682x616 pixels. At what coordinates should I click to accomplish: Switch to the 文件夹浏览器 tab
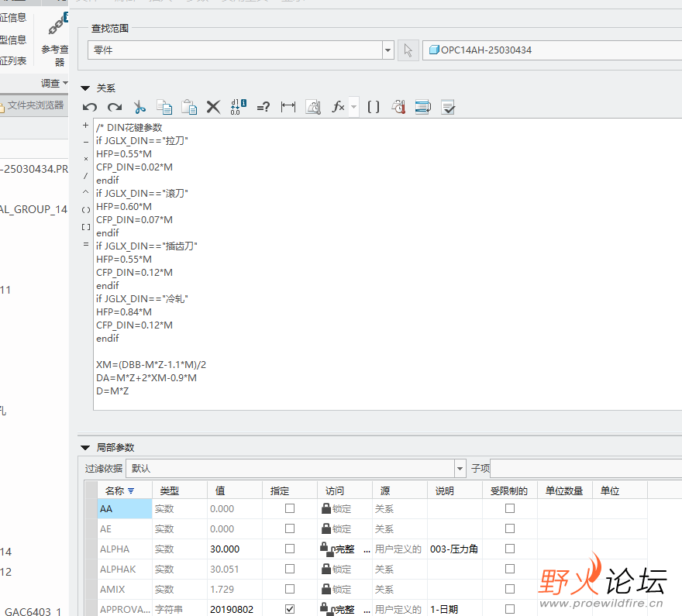click(33, 105)
